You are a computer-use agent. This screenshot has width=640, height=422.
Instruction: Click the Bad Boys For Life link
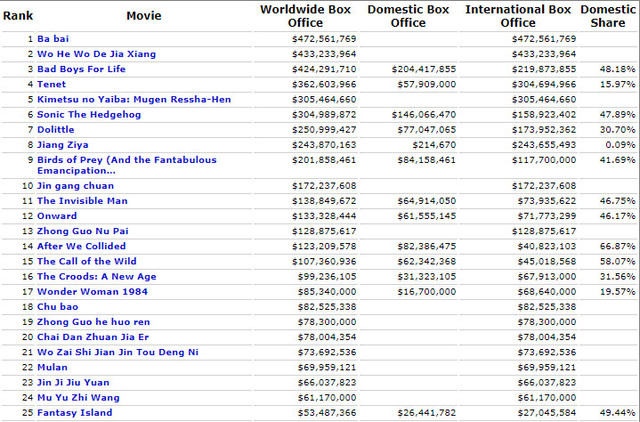click(81, 69)
